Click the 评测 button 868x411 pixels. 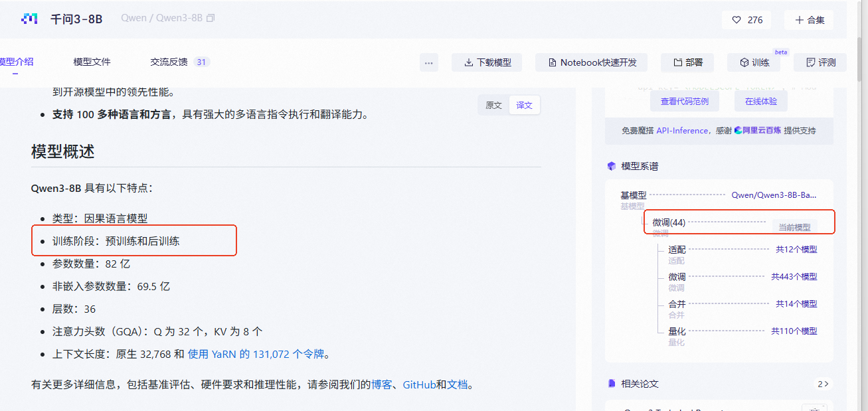[x=820, y=62]
